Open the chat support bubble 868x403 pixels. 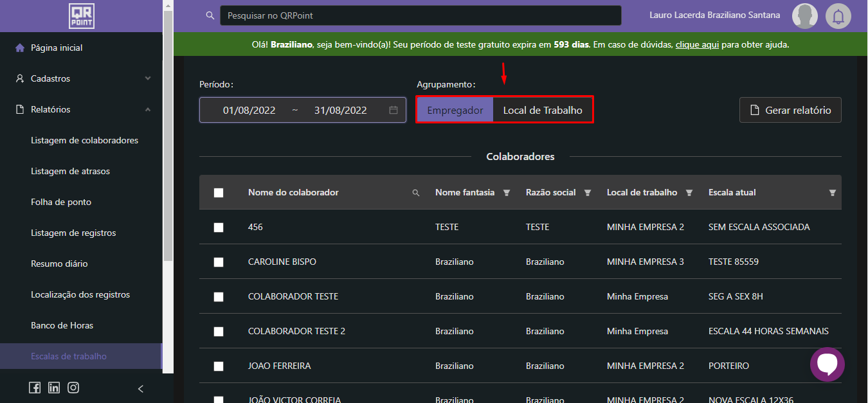click(827, 364)
